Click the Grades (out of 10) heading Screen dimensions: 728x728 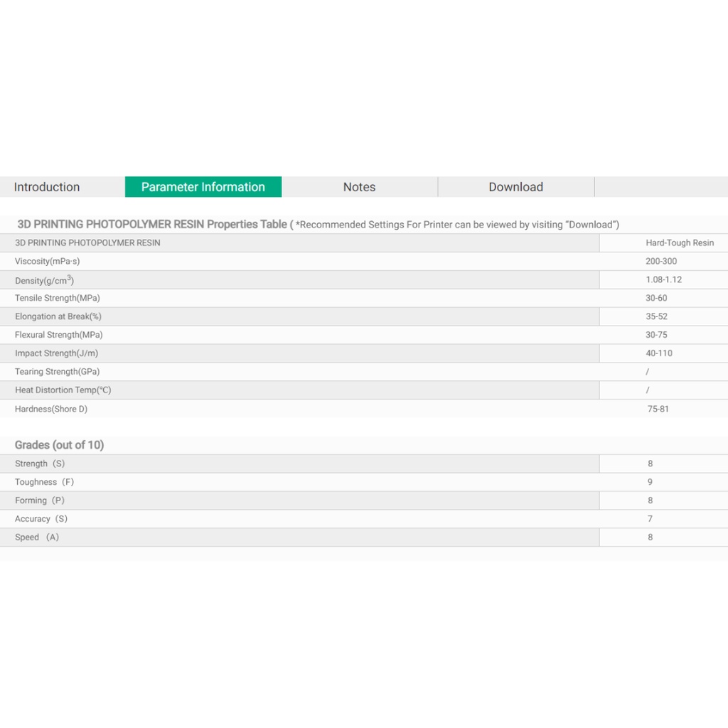point(59,445)
